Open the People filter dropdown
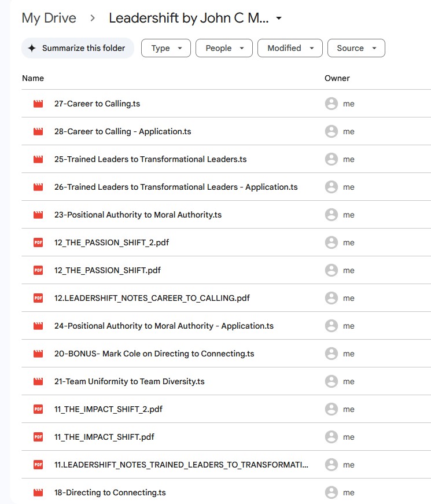Image resolution: width=431 pixels, height=504 pixels. click(x=224, y=49)
